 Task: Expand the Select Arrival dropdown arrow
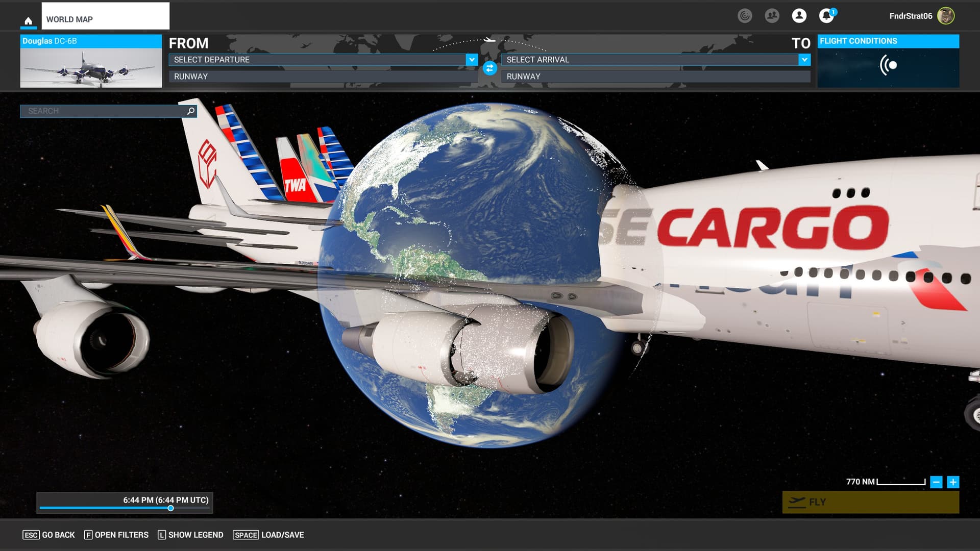point(804,60)
